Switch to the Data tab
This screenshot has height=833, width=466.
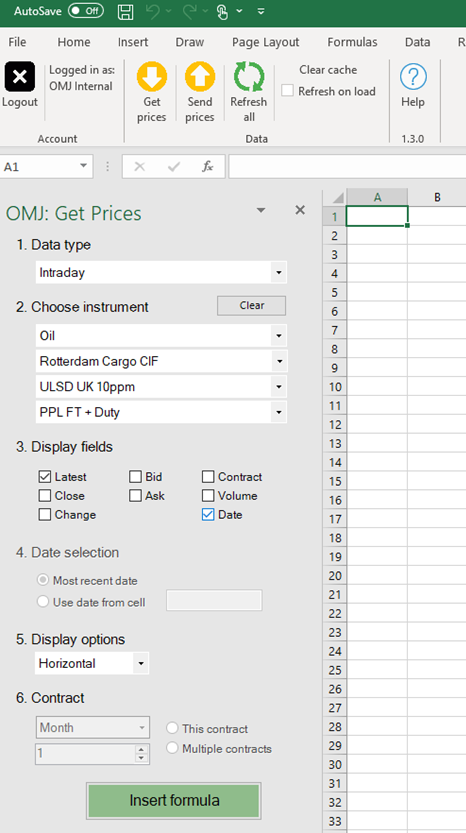pyautogui.click(x=418, y=42)
